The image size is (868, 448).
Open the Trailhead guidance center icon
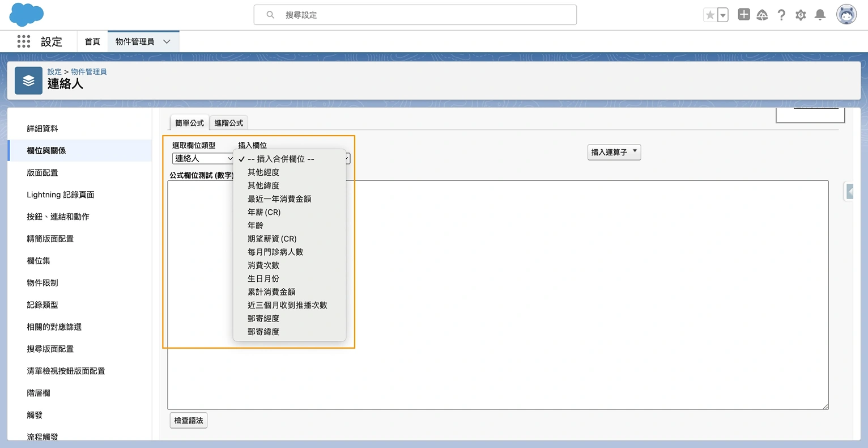pyautogui.click(x=762, y=14)
